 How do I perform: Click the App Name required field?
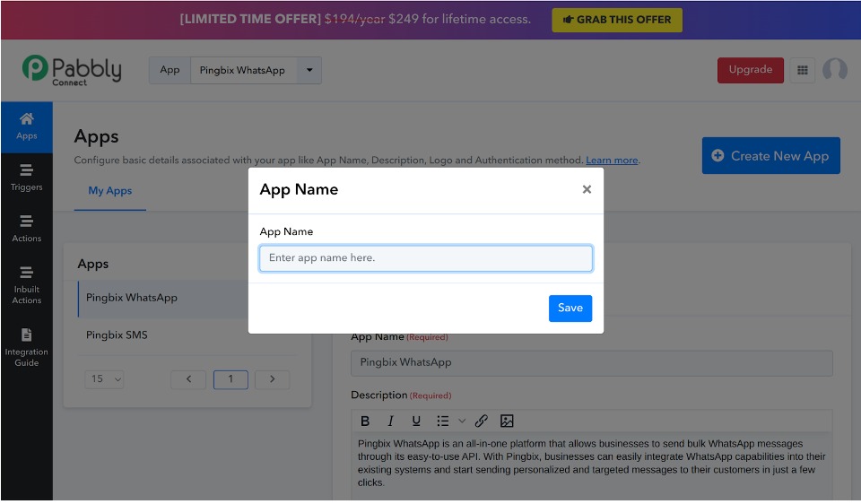point(591,363)
